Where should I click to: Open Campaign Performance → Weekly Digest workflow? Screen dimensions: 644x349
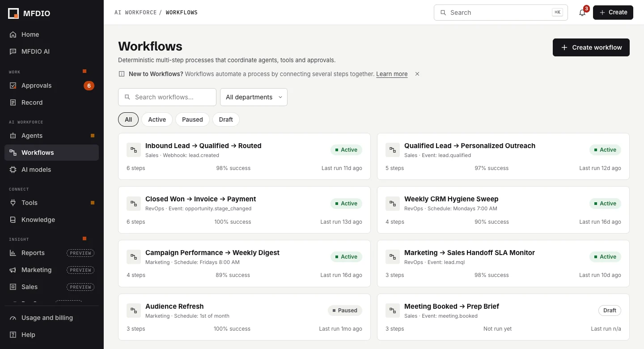[x=244, y=264]
